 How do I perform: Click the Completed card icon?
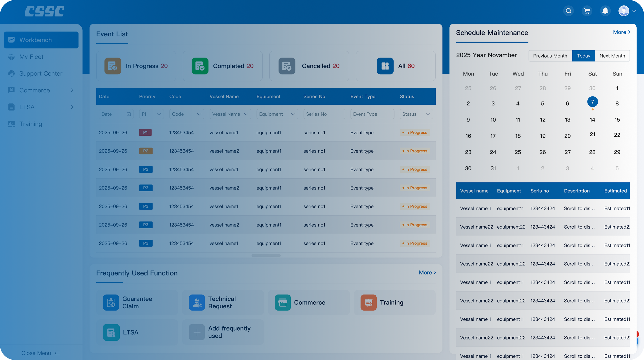click(200, 66)
